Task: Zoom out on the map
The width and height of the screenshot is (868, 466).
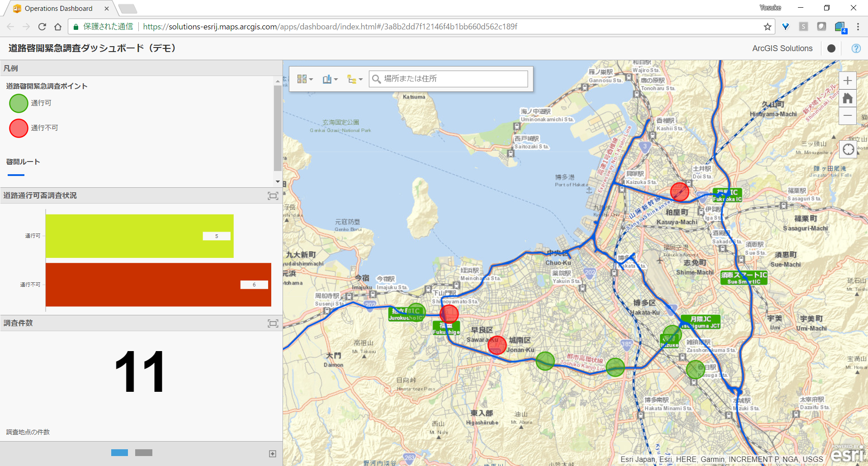Action: [x=848, y=116]
